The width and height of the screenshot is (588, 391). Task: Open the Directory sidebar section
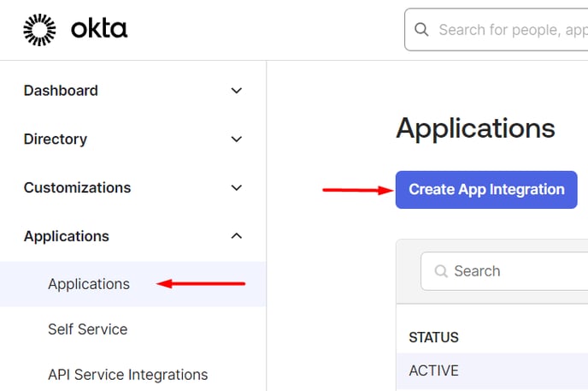[x=56, y=139]
